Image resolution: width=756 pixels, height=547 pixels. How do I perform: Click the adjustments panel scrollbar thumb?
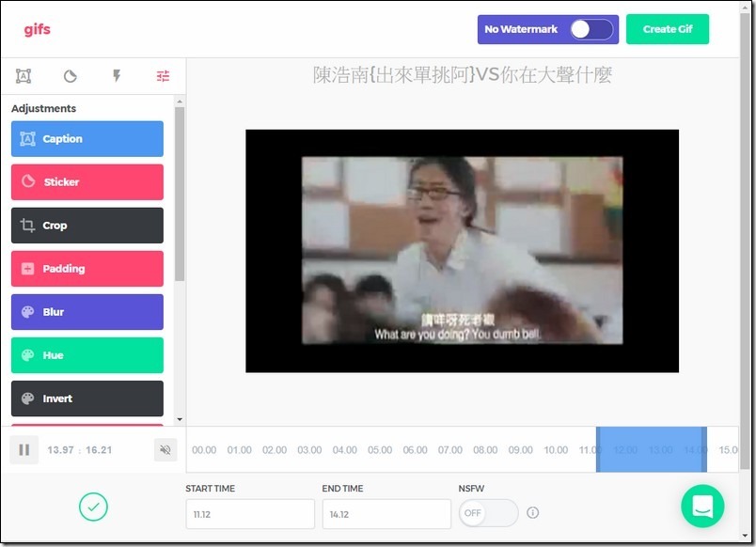pyautogui.click(x=180, y=194)
